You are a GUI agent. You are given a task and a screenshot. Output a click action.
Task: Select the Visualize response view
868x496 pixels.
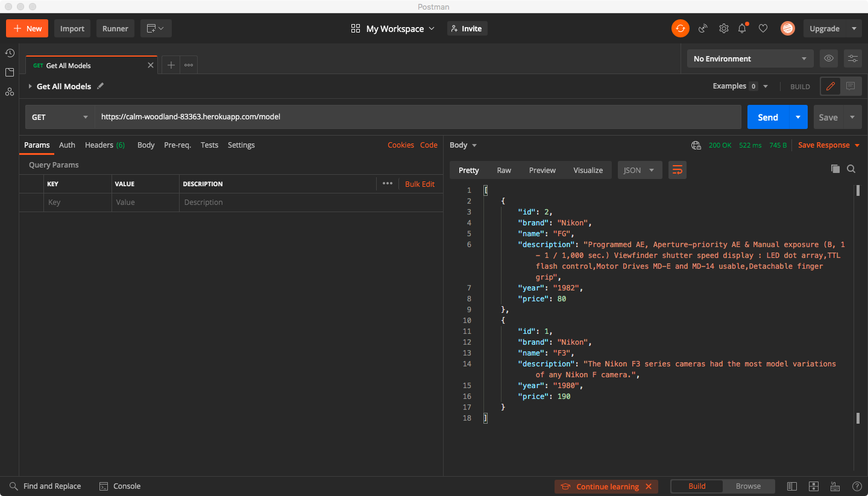pos(588,170)
